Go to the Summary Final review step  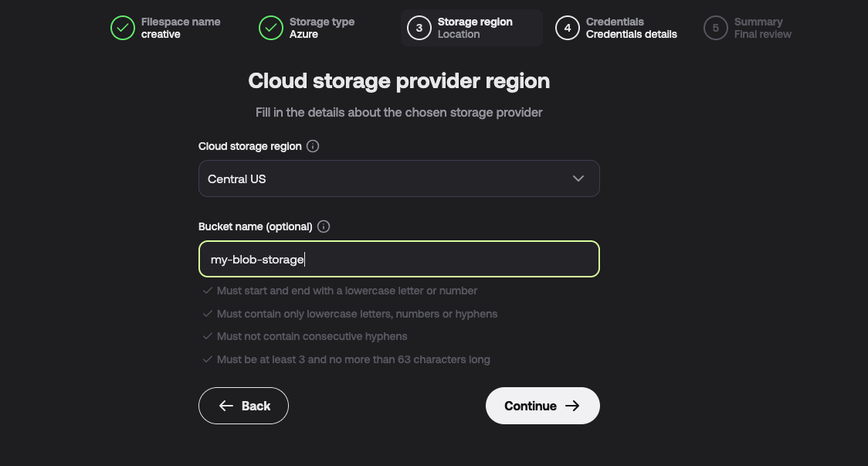[x=748, y=28]
